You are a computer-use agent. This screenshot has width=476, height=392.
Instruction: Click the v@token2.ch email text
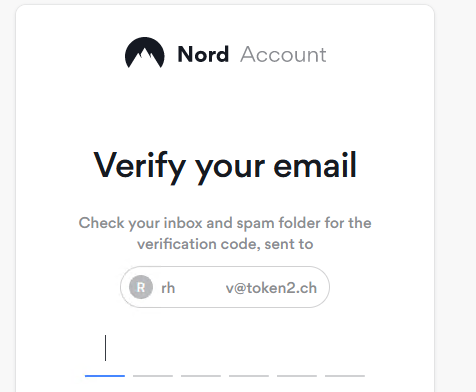[x=271, y=288]
